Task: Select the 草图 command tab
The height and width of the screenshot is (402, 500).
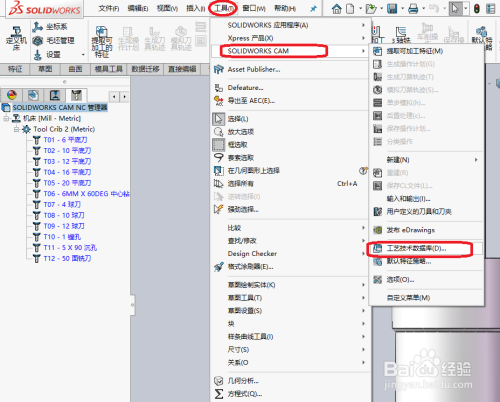Action: [x=45, y=69]
